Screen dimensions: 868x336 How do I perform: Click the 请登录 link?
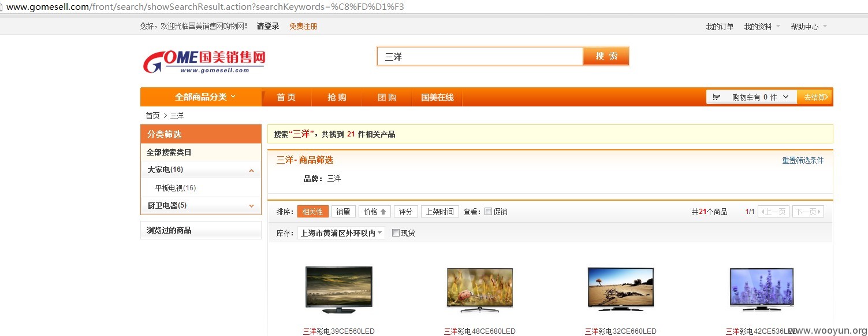click(268, 27)
